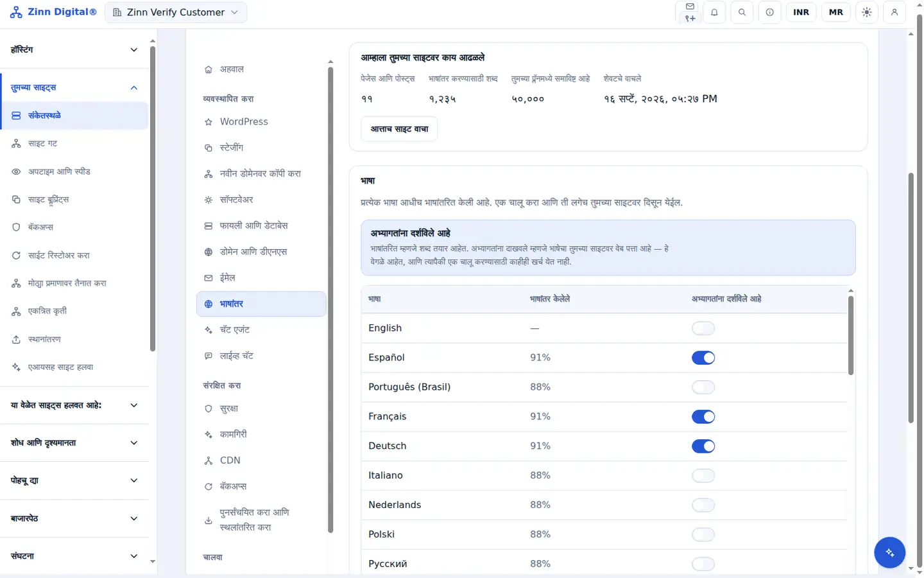Click the globe icon beside भाषांतर

click(x=209, y=304)
